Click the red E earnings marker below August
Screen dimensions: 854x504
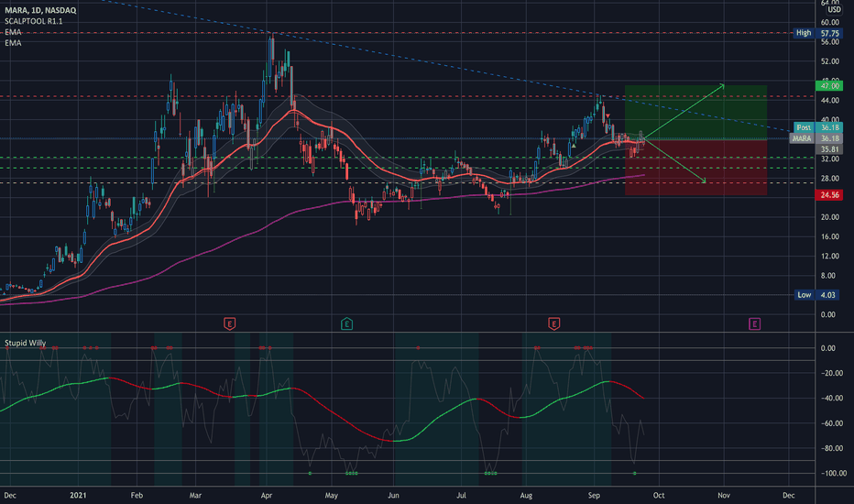point(553,324)
